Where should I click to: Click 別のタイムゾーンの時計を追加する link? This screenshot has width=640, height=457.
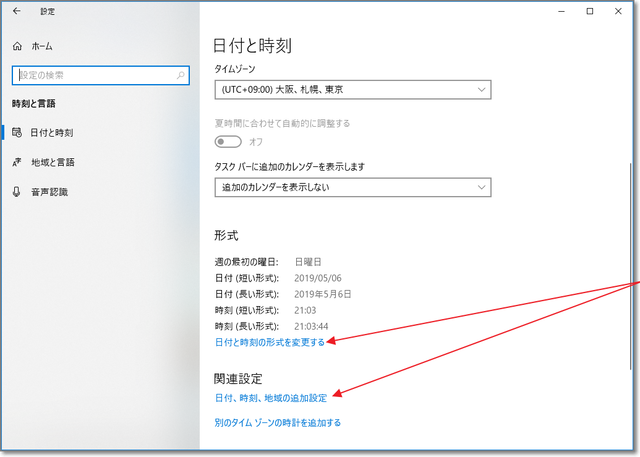[x=278, y=423]
